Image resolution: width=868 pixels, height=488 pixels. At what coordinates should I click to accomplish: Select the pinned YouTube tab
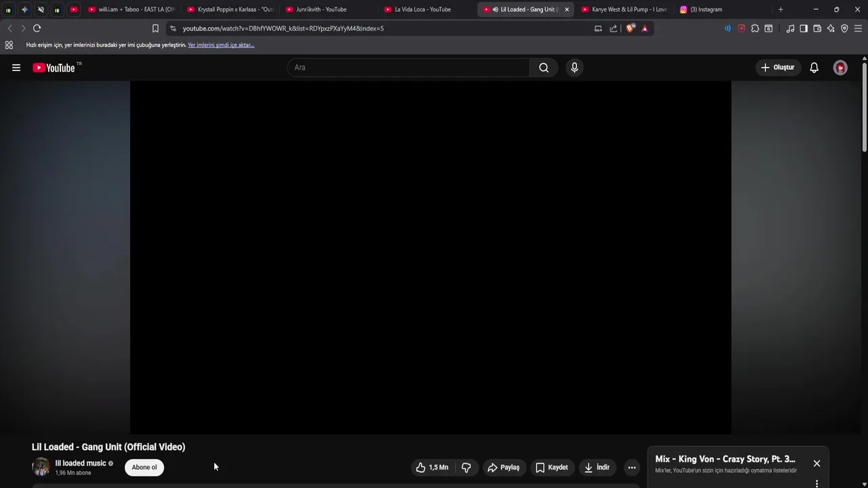tap(74, 9)
